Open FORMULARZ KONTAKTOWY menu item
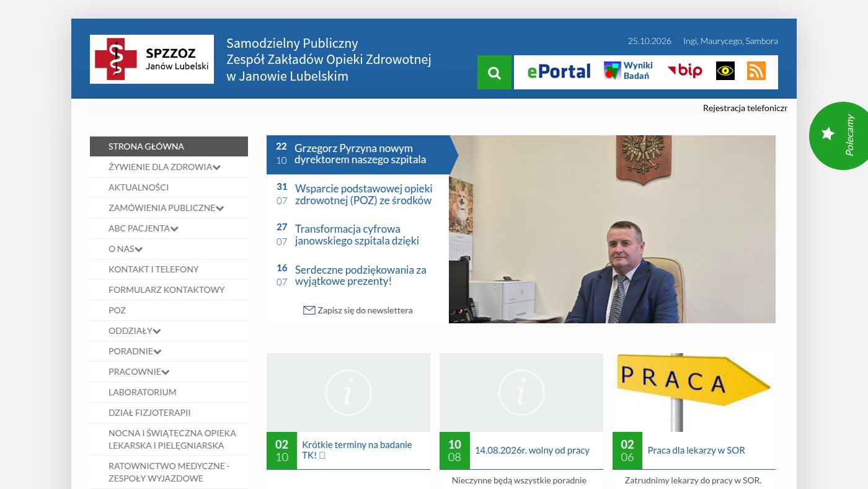The image size is (868, 489). click(x=169, y=290)
